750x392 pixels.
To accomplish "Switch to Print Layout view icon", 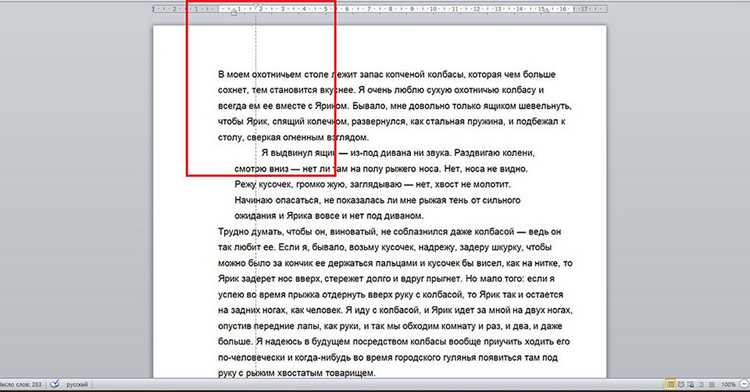I will (x=670, y=384).
